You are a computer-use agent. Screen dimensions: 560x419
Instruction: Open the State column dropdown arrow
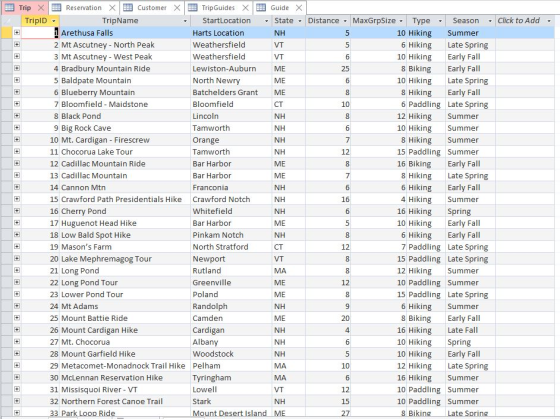(x=300, y=21)
